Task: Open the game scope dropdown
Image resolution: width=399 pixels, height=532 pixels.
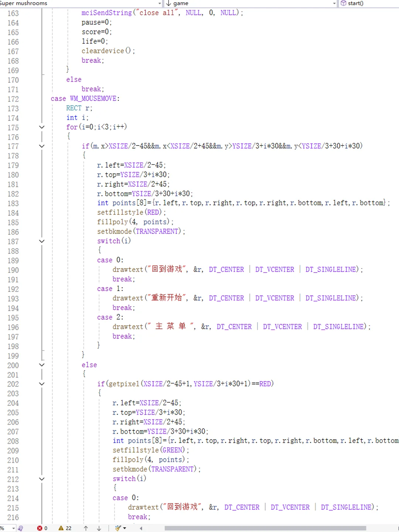Action: coord(334,3)
